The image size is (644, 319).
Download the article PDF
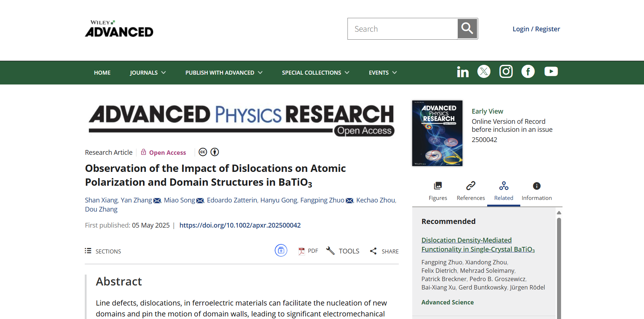308,251
